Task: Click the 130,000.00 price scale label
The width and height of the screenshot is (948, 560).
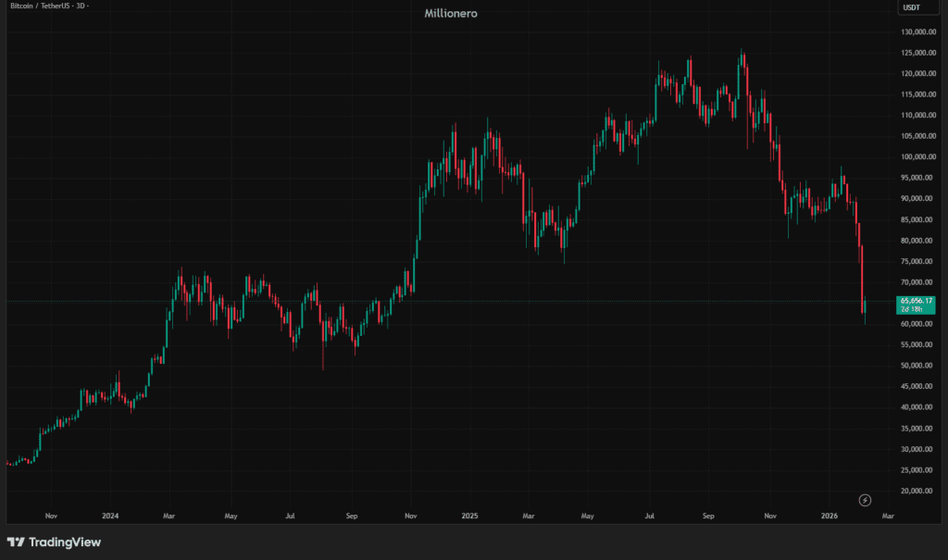Action: point(917,31)
